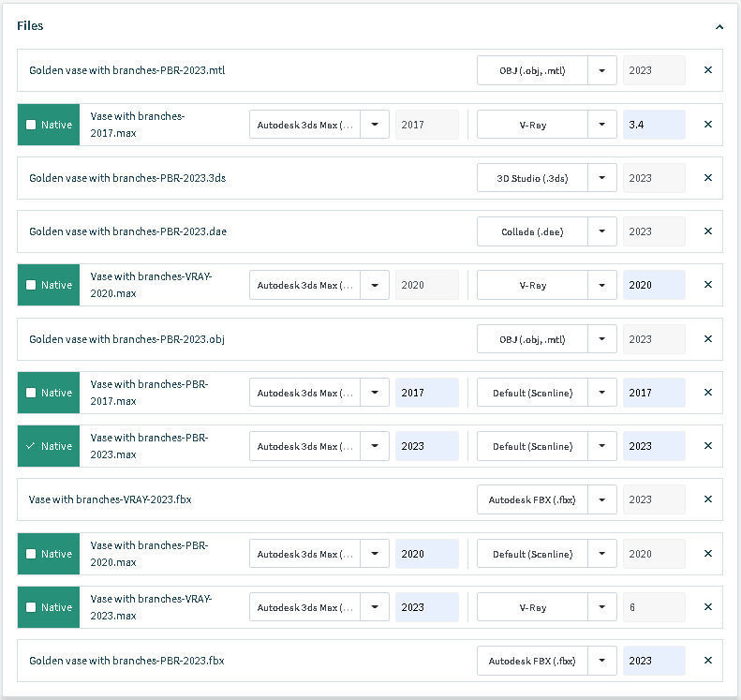Viewport: 741px width, 700px height.
Task: Edit version field of Golden vase PBR-2023.fbx
Action: click(x=653, y=661)
